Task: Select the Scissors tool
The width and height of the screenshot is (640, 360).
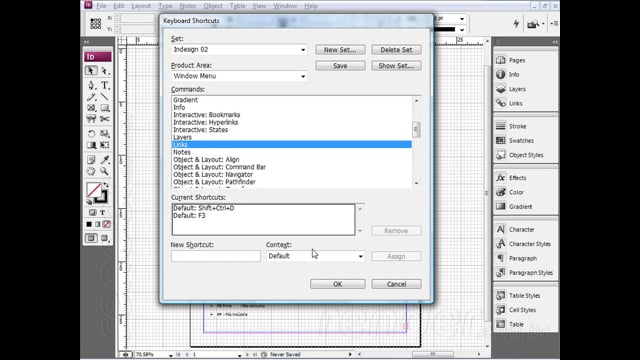Action: 105,119
